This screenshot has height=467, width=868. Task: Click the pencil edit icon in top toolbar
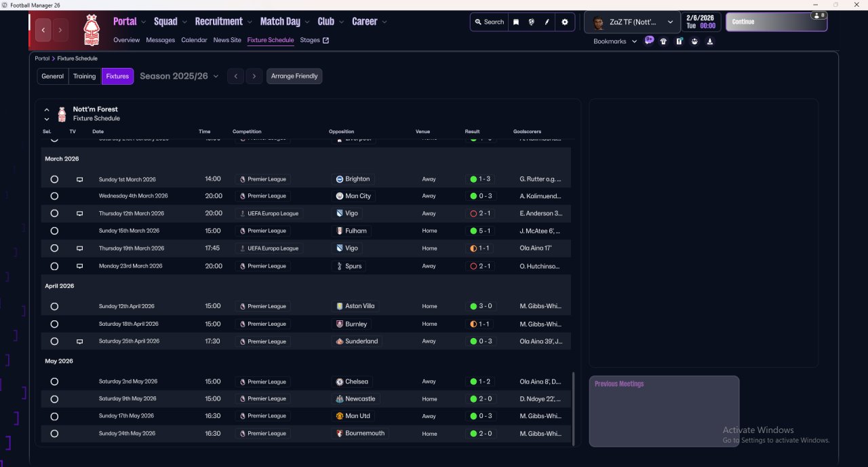pos(547,22)
